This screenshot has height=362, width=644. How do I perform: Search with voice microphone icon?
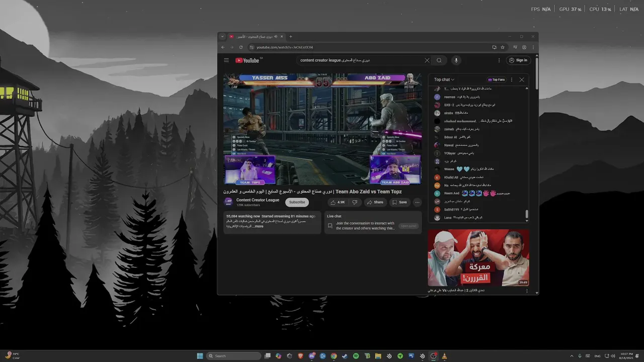[456, 60]
